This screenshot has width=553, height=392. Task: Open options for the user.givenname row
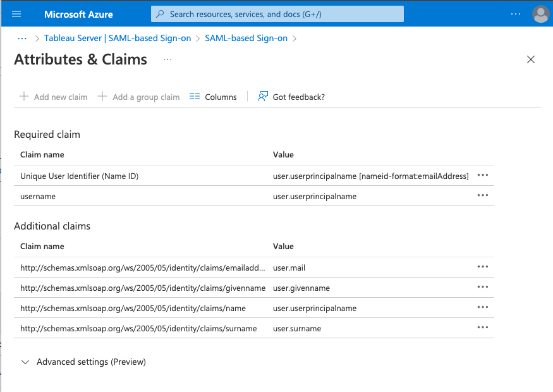coord(483,287)
